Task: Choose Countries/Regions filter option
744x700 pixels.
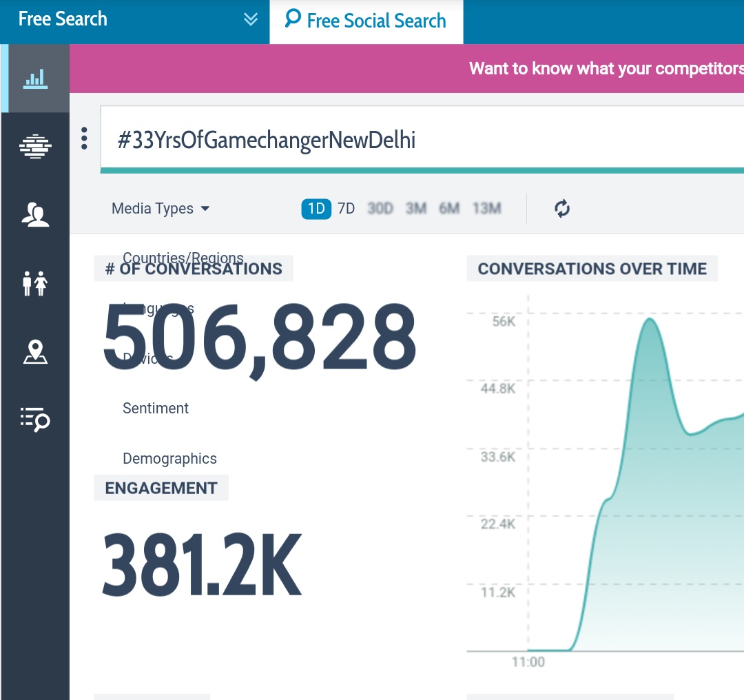Action: point(183,258)
